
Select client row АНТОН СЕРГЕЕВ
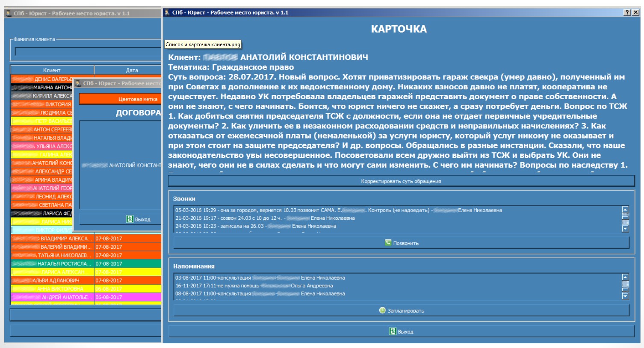pos(41,130)
